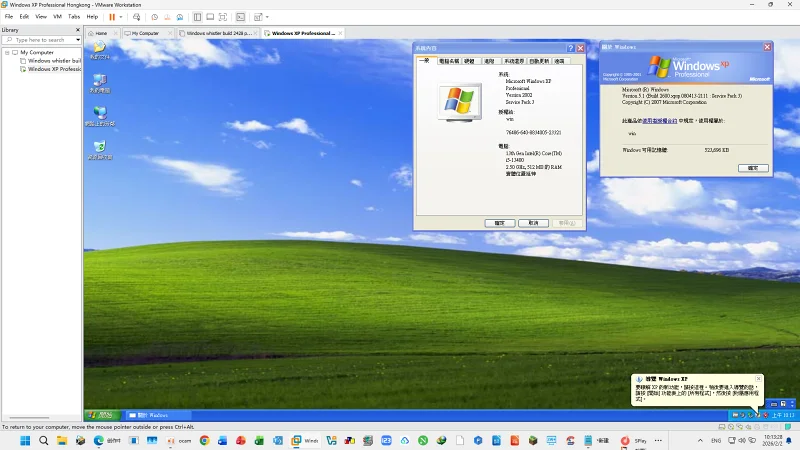Enter full screen mode via toolbar icon
The image size is (800, 450).
[223, 17]
